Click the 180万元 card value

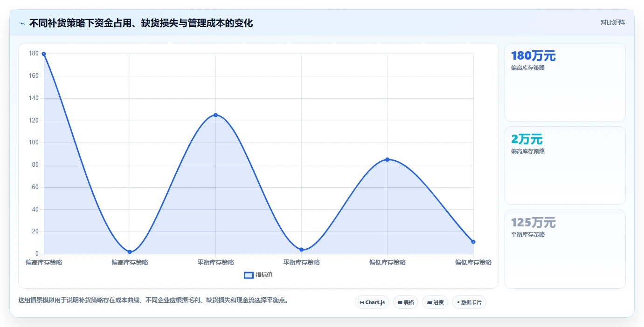coord(533,56)
